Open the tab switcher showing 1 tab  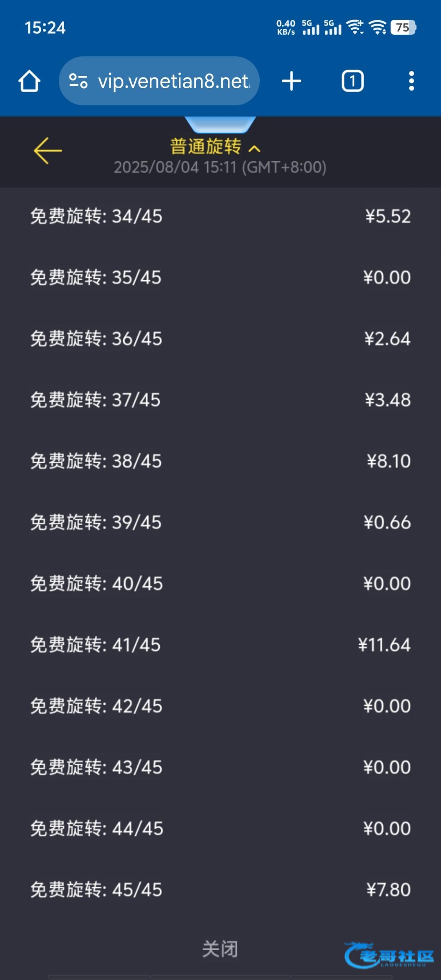(352, 81)
